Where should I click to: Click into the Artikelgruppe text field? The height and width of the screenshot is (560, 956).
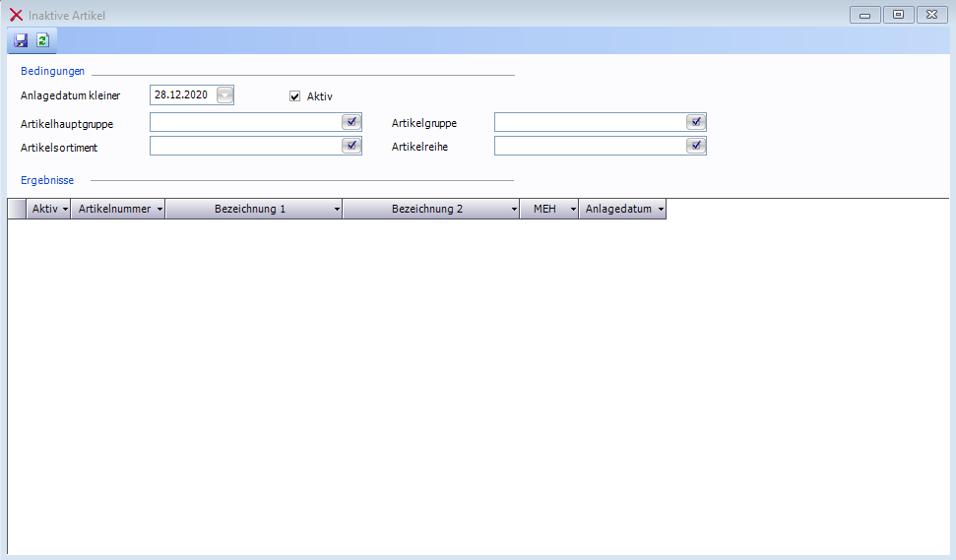[x=589, y=122]
